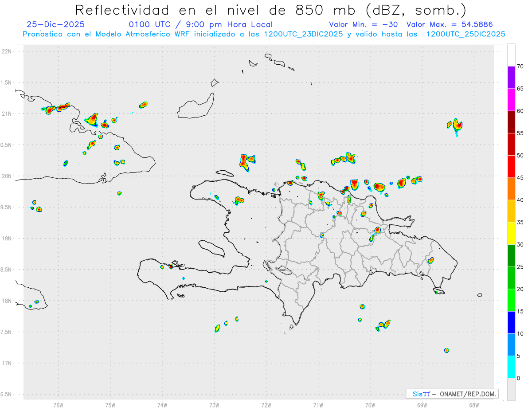This screenshot has height=411, width=532.
Task: Click the "20" label on the color scale
Action: (520, 289)
